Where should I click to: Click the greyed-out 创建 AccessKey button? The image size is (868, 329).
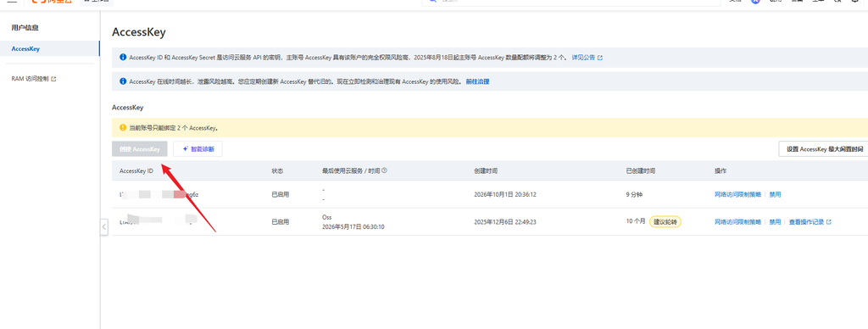[x=140, y=149]
